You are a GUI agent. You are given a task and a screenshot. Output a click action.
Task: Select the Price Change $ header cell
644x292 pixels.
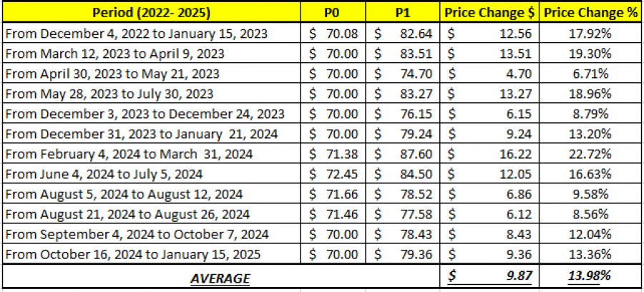(x=489, y=12)
